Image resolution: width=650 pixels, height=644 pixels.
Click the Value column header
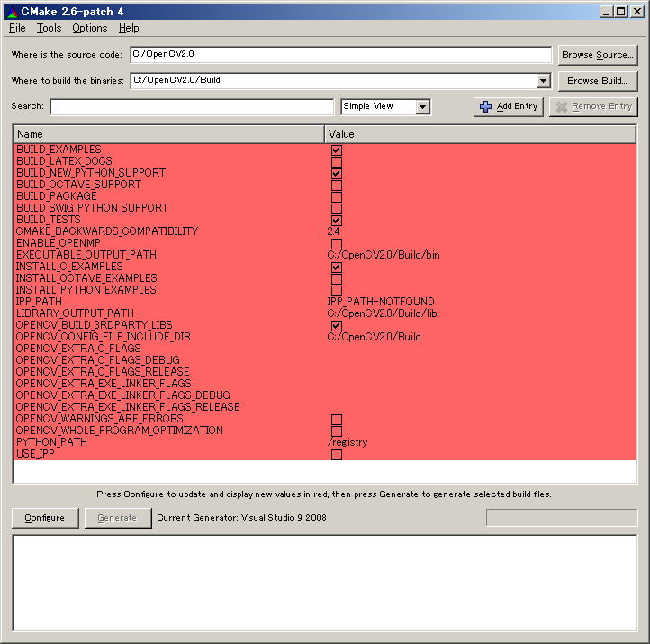pyautogui.click(x=480, y=134)
